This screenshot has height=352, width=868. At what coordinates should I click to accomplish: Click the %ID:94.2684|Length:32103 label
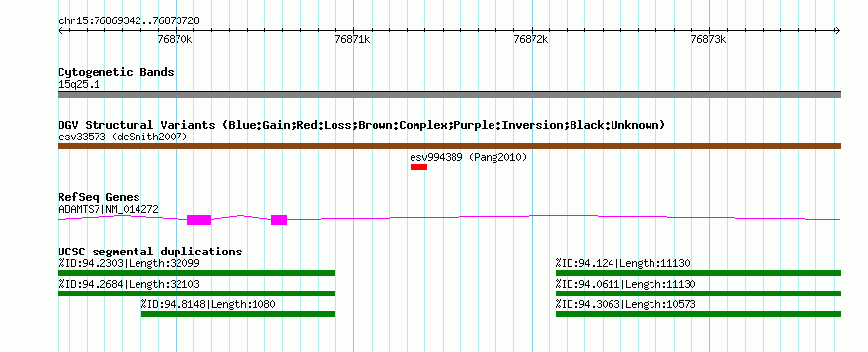[x=129, y=284]
